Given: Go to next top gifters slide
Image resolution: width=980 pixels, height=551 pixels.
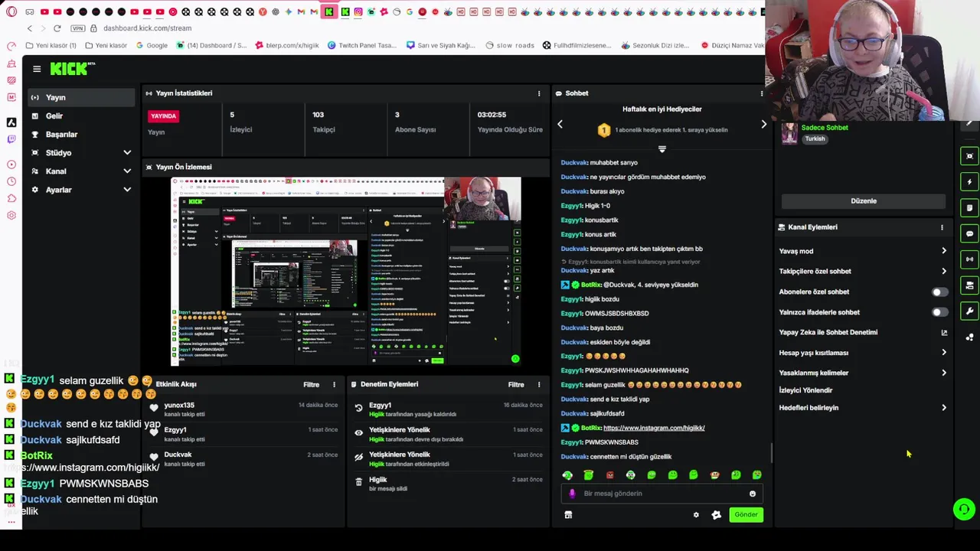Looking at the screenshot, I should [763, 124].
